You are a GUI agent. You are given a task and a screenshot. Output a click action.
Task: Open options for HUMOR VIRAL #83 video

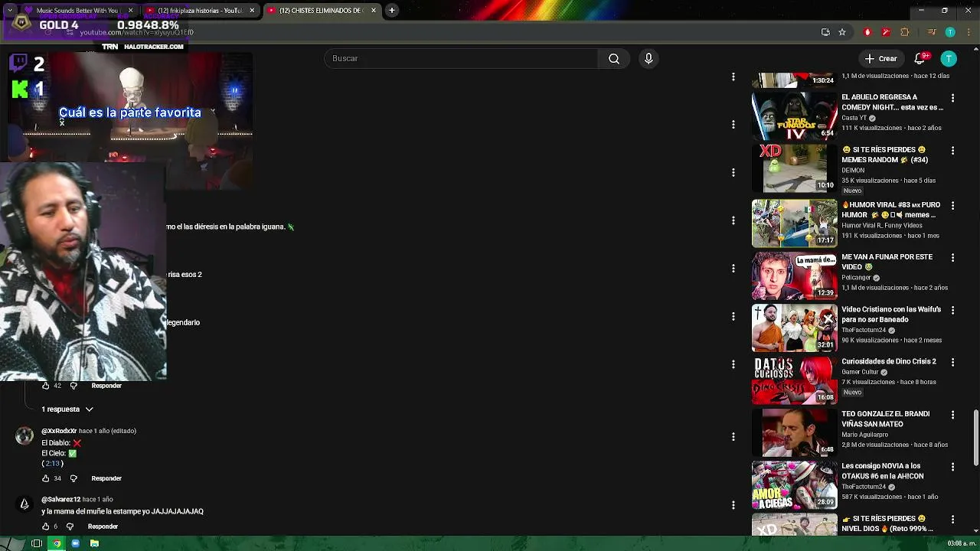point(952,206)
